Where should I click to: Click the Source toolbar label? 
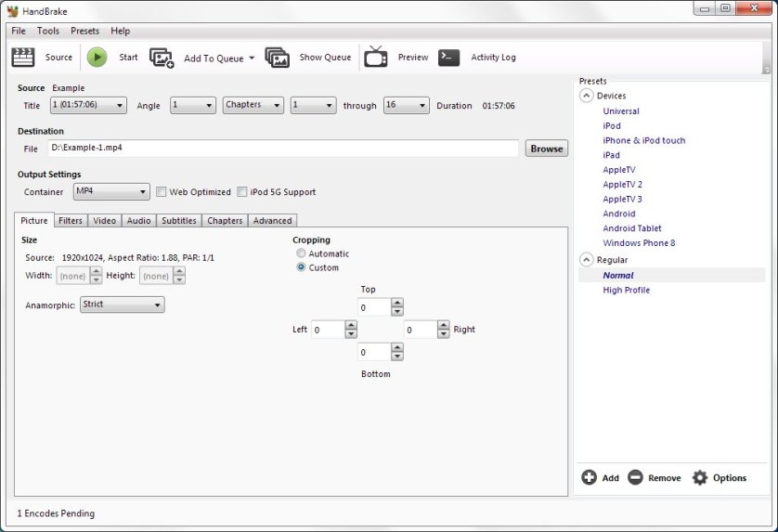pyautogui.click(x=58, y=57)
